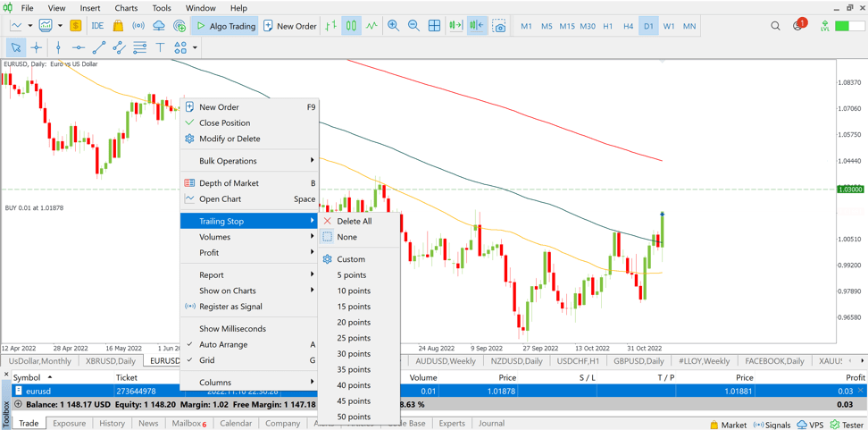This screenshot has height=430, width=868.
Task: Choose Modify or Delete
Action: tap(250, 139)
